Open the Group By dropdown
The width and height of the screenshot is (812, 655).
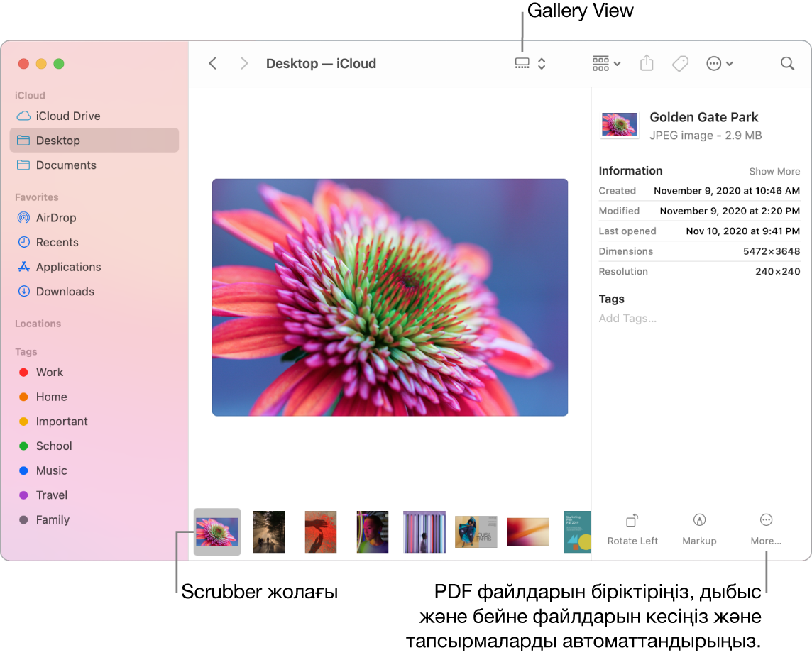[606, 64]
